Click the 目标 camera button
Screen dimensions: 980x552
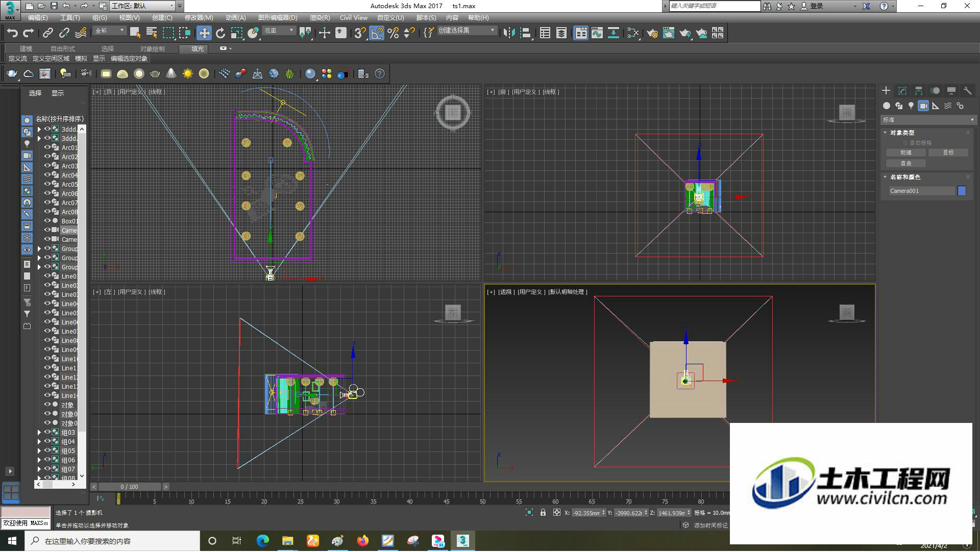pos(948,153)
